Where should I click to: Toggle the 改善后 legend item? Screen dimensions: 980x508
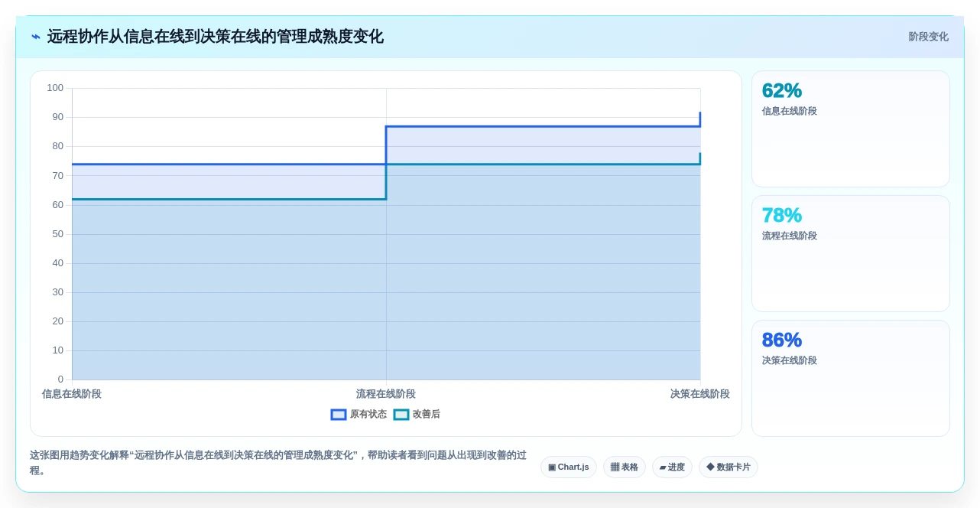pos(417,414)
